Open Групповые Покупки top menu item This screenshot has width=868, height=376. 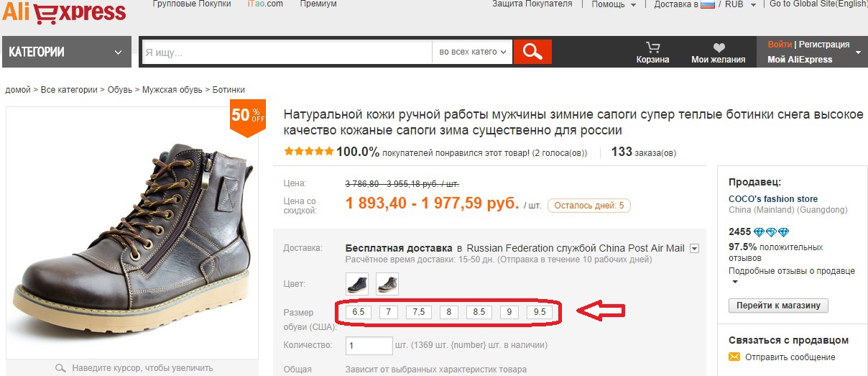[192, 4]
